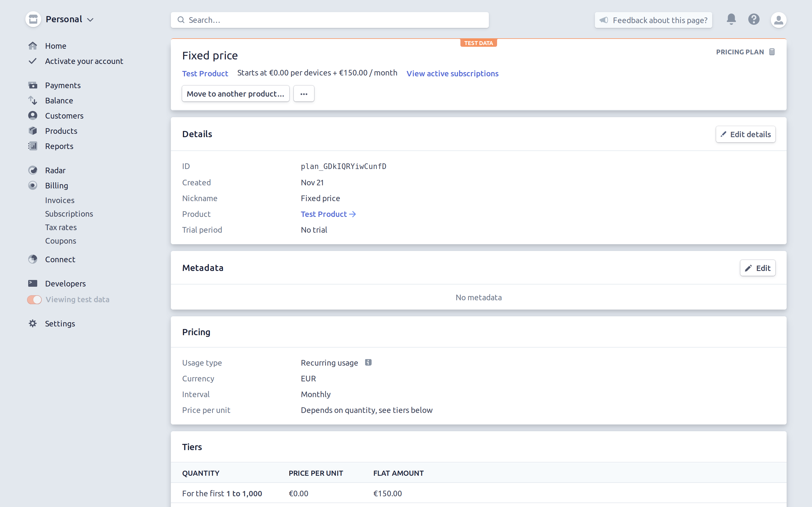Open the help question mark icon

click(x=754, y=19)
